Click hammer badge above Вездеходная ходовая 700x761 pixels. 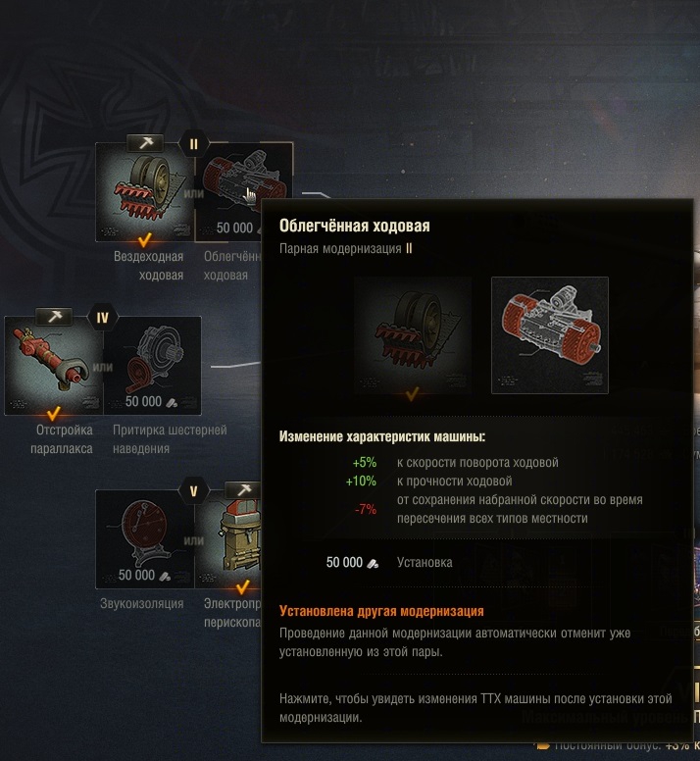[x=144, y=143]
